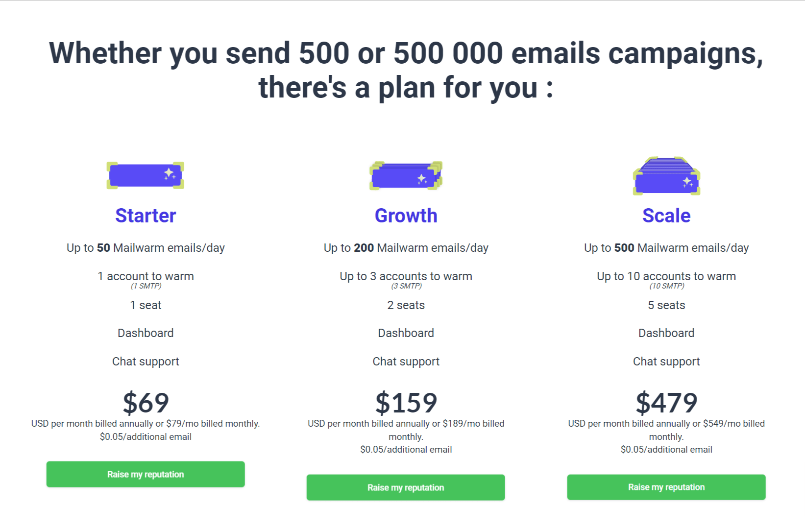This screenshot has width=805, height=532.
Task: Click Starter's "1 seat" feature line
Action: (x=146, y=305)
